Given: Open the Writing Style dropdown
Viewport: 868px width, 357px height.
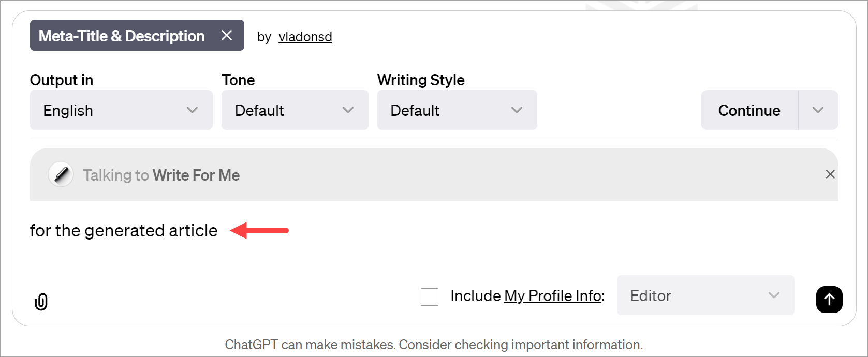Looking at the screenshot, I should (457, 110).
